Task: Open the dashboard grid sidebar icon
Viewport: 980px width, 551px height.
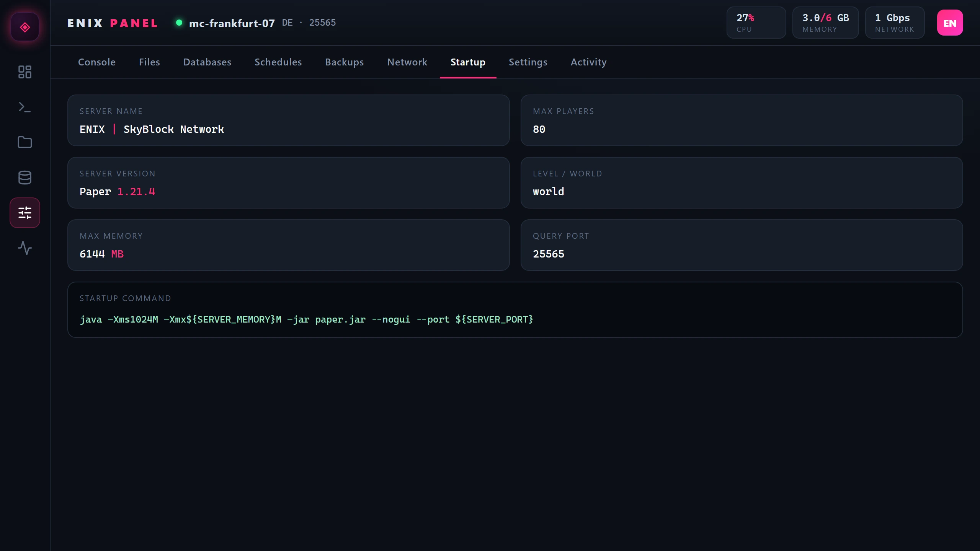Action: point(25,72)
